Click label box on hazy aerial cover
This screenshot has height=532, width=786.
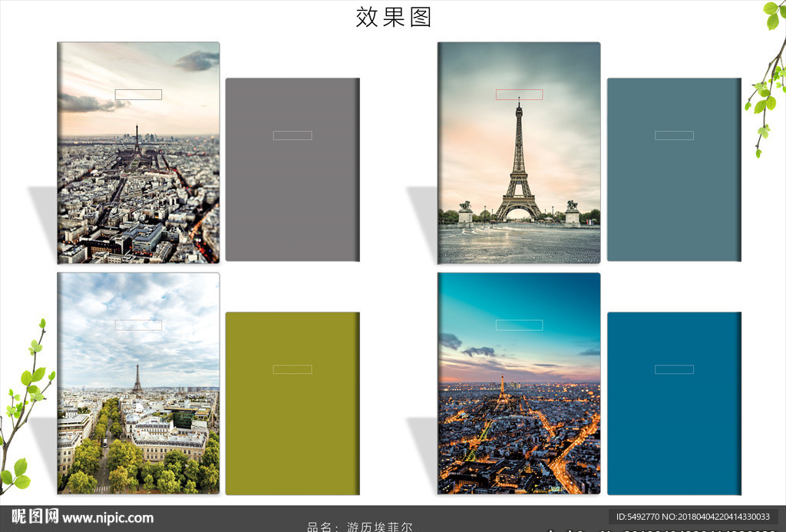[138, 94]
